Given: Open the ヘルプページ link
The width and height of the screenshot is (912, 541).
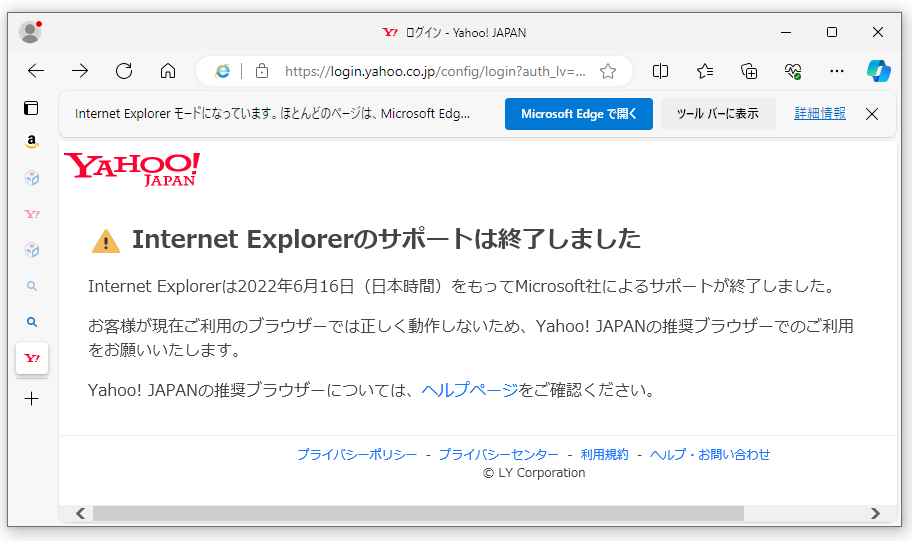Looking at the screenshot, I should pos(469,390).
